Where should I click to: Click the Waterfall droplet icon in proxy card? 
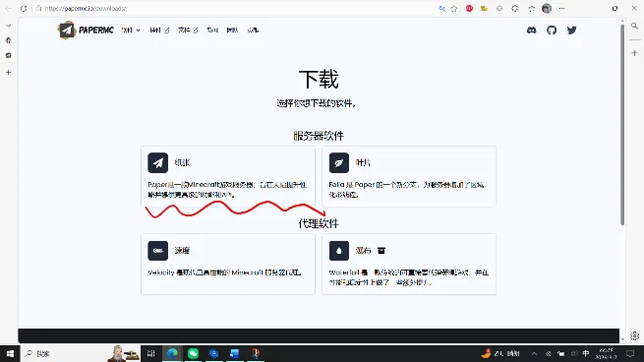(x=339, y=251)
